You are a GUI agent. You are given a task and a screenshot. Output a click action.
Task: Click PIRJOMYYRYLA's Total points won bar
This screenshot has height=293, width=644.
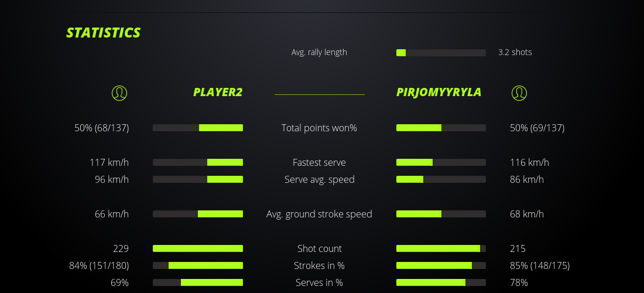click(441, 128)
